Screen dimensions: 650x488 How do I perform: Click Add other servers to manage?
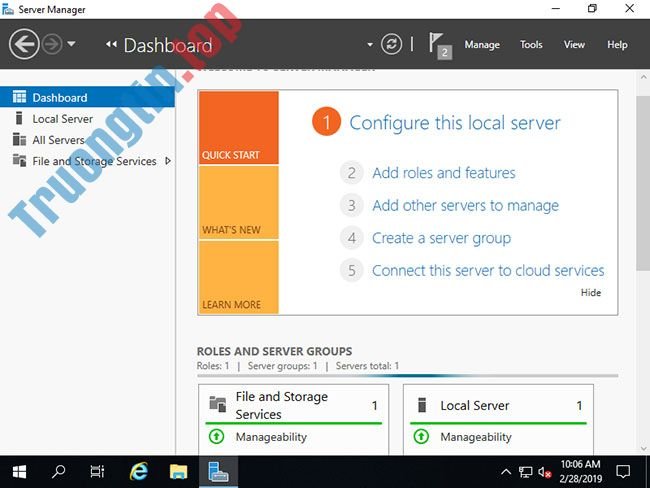coord(465,206)
